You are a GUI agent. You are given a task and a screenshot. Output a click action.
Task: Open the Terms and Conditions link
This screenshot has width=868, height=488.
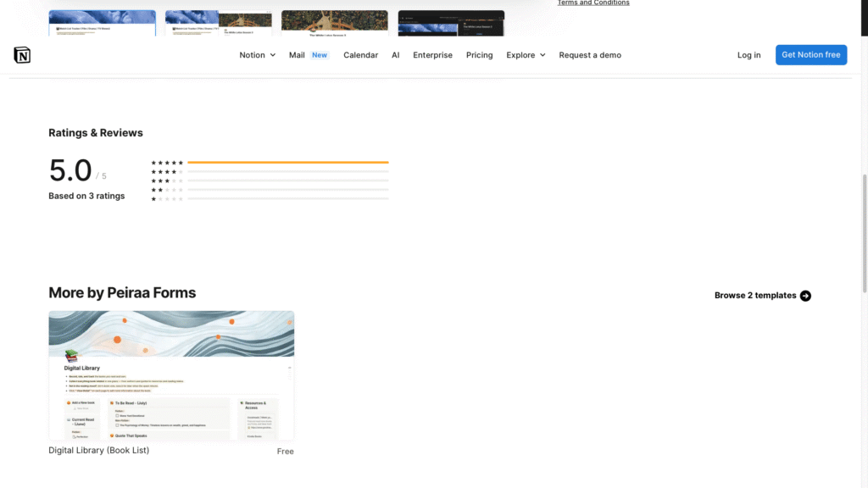(x=593, y=3)
